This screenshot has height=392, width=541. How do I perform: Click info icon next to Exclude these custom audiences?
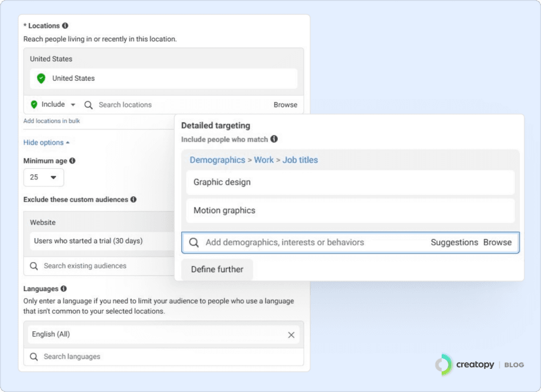click(134, 200)
